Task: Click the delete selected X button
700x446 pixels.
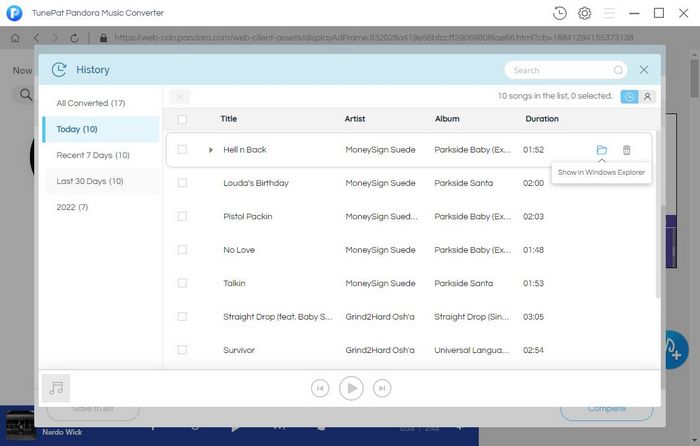Action: tap(180, 97)
